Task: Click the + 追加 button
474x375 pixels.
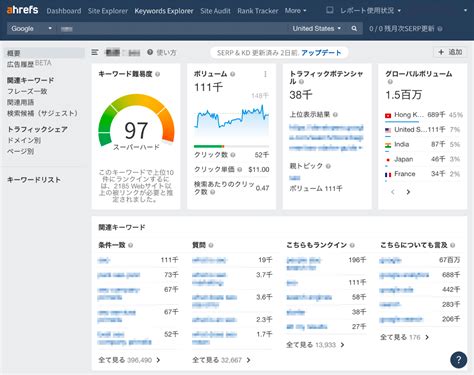Action: point(450,52)
